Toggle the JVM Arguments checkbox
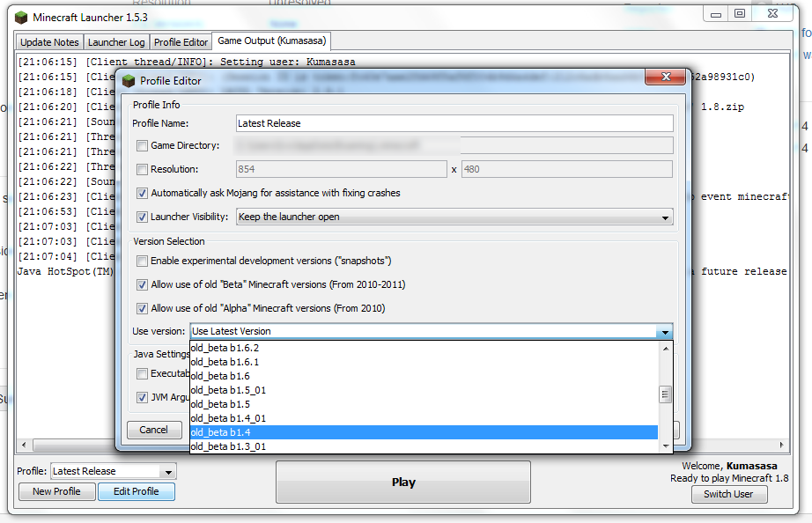This screenshot has width=812, height=523. (x=142, y=397)
